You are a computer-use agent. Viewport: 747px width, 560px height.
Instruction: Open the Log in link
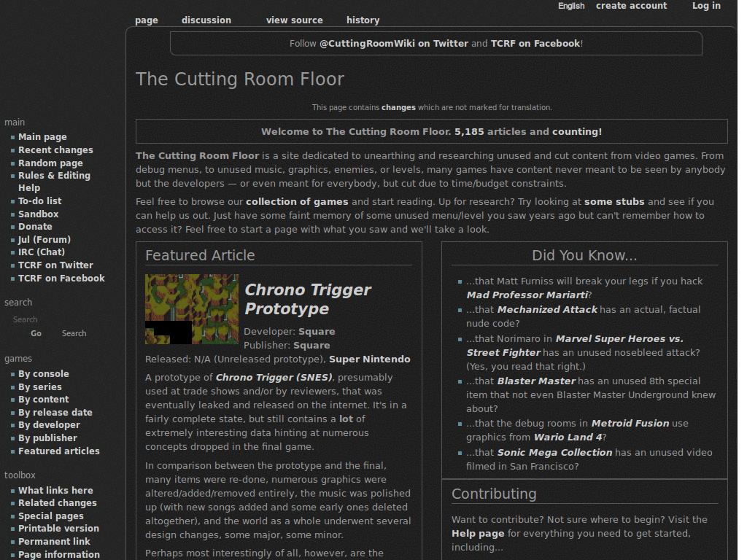pyautogui.click(x=706, y=6)
